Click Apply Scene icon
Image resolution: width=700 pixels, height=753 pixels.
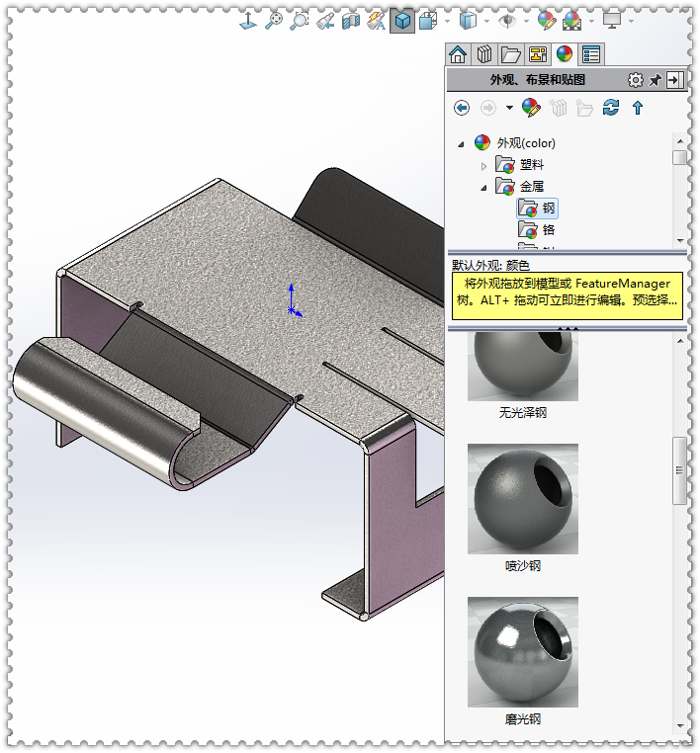coord(571,21)
